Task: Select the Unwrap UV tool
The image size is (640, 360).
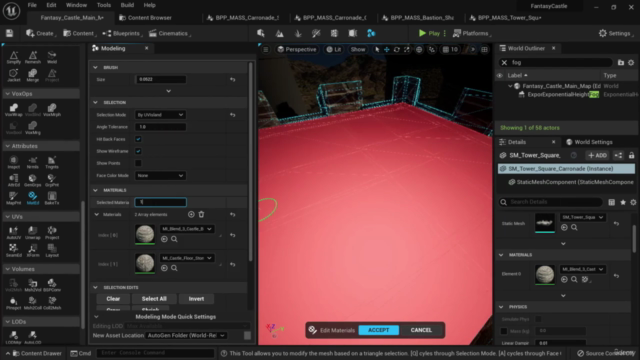Action: click(x=33, y=233)
